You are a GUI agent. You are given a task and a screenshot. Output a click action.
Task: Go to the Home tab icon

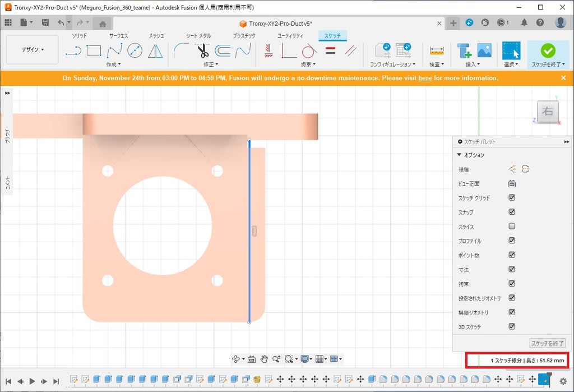coord(103,24)
